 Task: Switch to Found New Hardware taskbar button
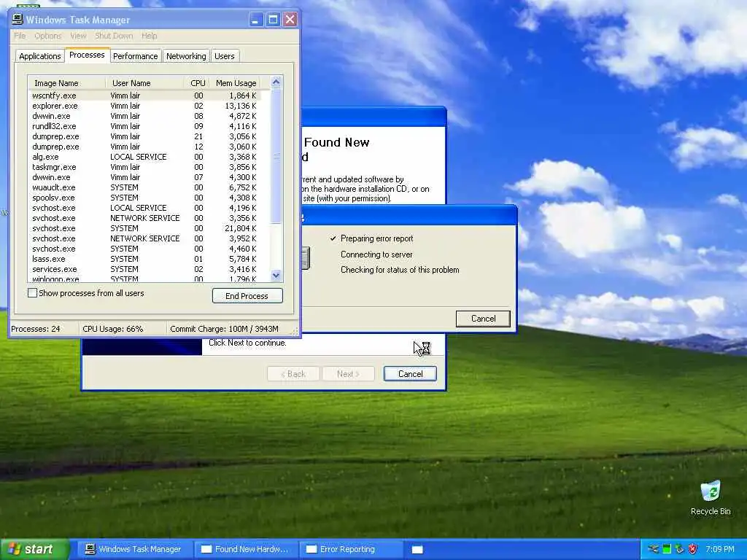246,549
